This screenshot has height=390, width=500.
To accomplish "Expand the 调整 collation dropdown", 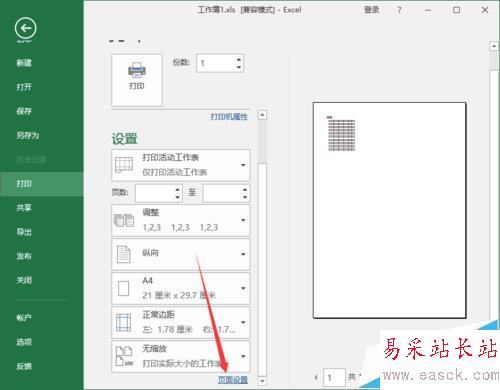I will (x=181, y=220).
